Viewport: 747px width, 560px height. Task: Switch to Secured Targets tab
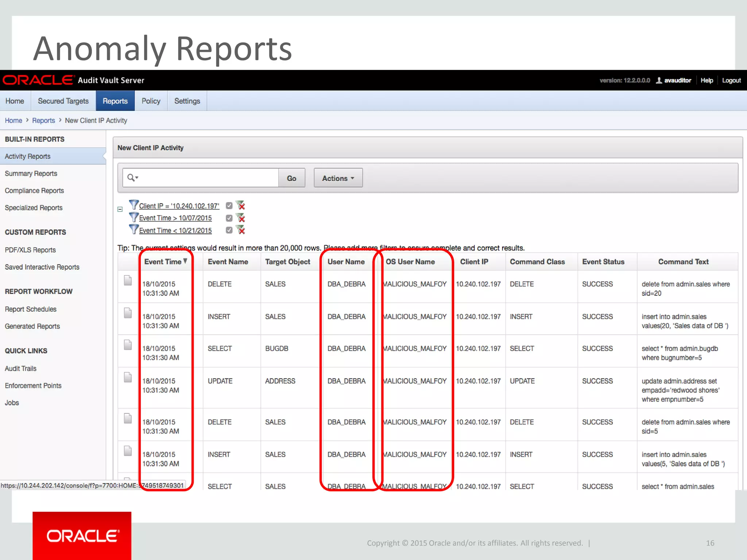click(x=63, y=101)
